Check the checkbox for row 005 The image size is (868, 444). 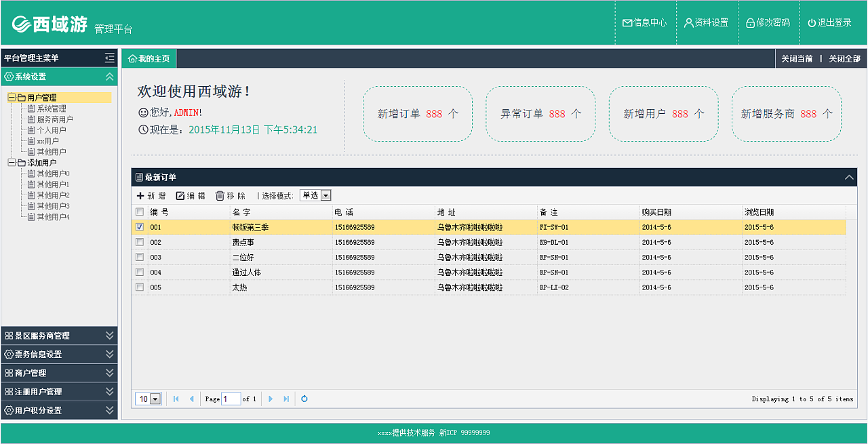point(140,287)
